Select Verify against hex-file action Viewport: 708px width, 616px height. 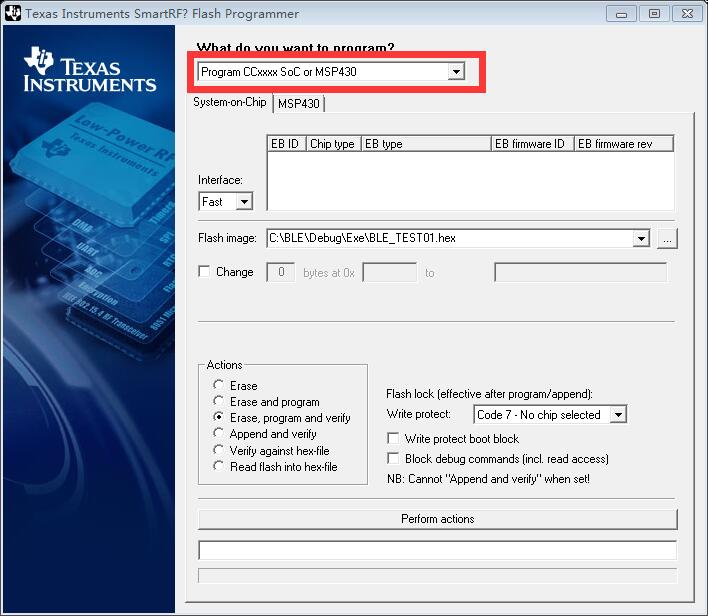219,450
